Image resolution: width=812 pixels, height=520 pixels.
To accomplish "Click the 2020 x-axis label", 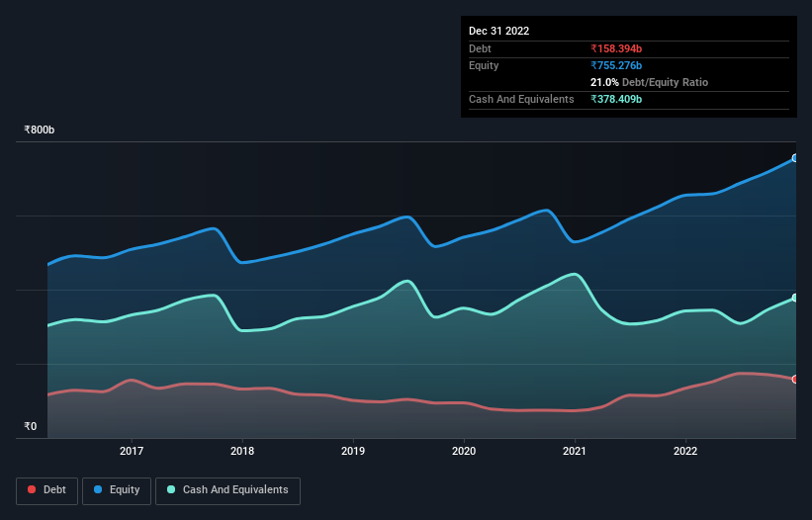I will coord(464,451).
